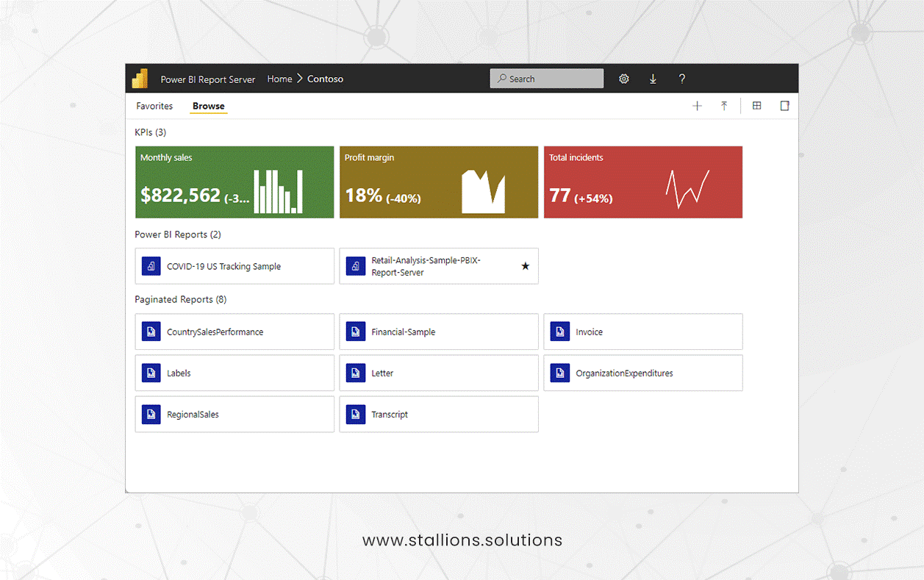Screen dimensions: 924x580
Task: Click the $822,562 monthly sales value
Action: [180, 195]
